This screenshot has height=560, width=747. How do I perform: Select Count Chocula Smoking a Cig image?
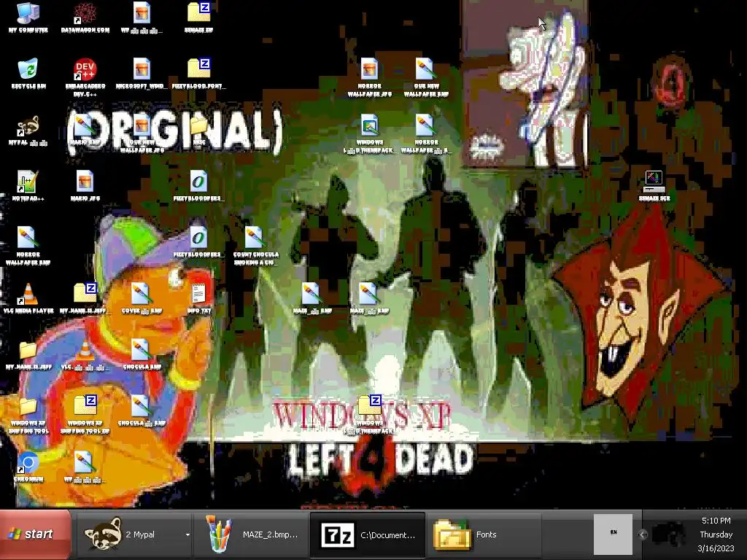tap(256, 246)
